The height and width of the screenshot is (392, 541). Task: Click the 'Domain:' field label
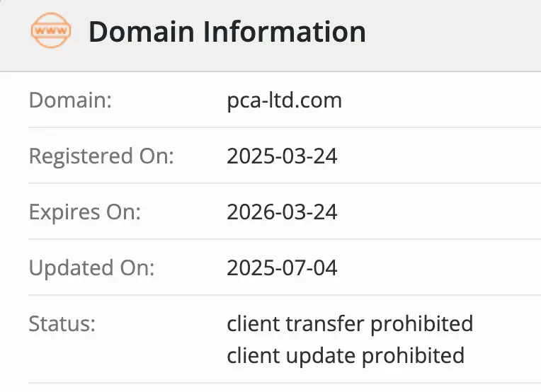70,100
